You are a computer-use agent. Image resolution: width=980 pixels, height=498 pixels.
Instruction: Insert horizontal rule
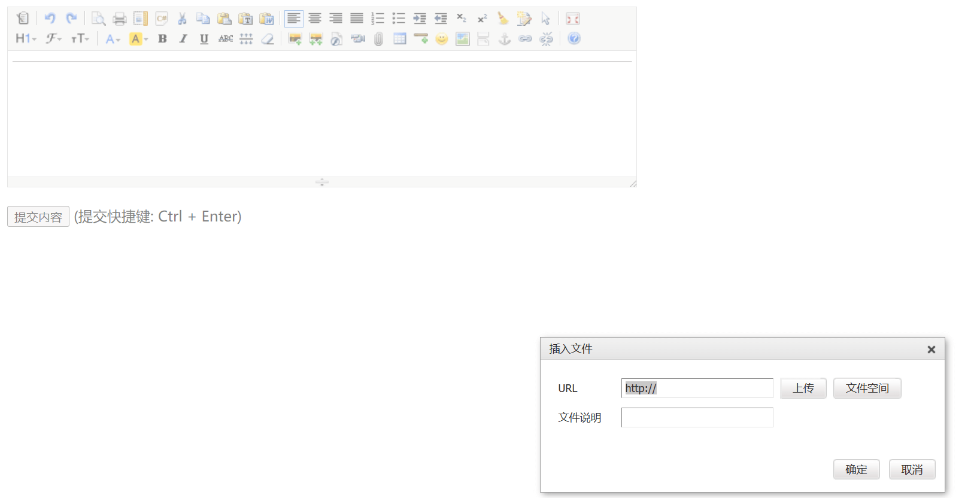[x=421, y=38]
